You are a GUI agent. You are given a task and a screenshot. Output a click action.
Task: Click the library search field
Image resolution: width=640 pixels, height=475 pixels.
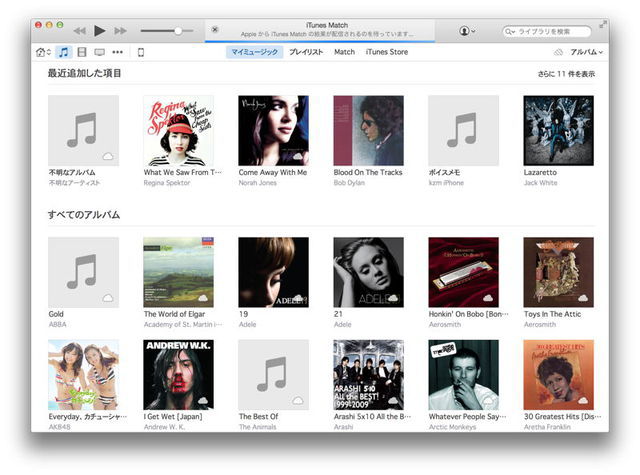point(552,32)
